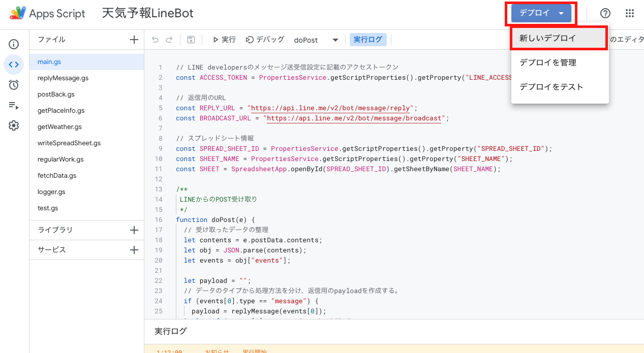This screenshot has height=353, width=644.
Task: Redo an edit with the redo arrow
Action: (169, 39)
